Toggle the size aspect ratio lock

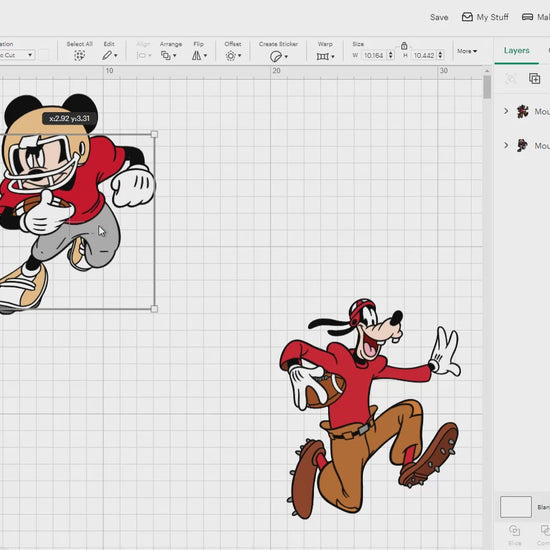(404, 46)
